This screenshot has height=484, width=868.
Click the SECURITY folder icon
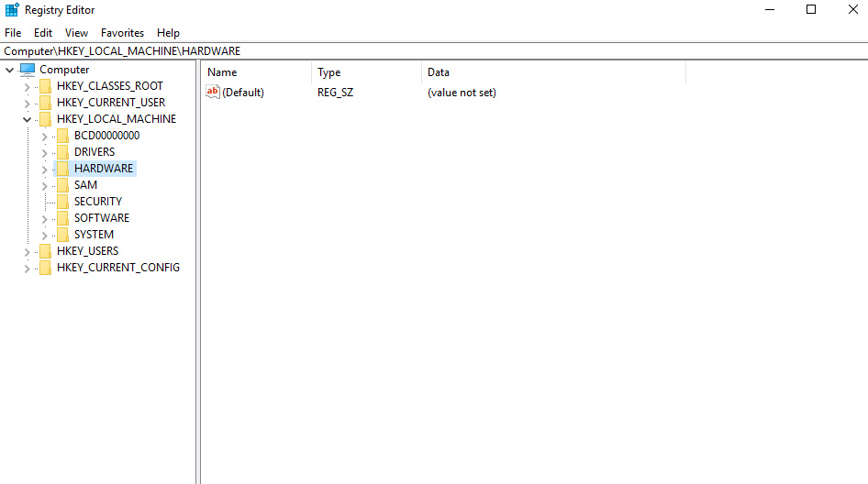click(63, 202)
